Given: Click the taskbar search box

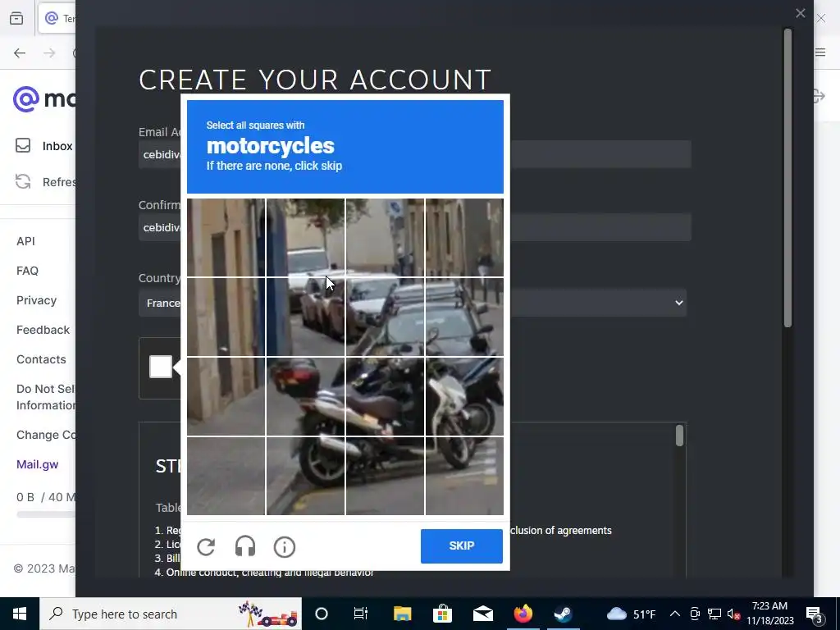Looking at the screenshot, I should point(171,614).
